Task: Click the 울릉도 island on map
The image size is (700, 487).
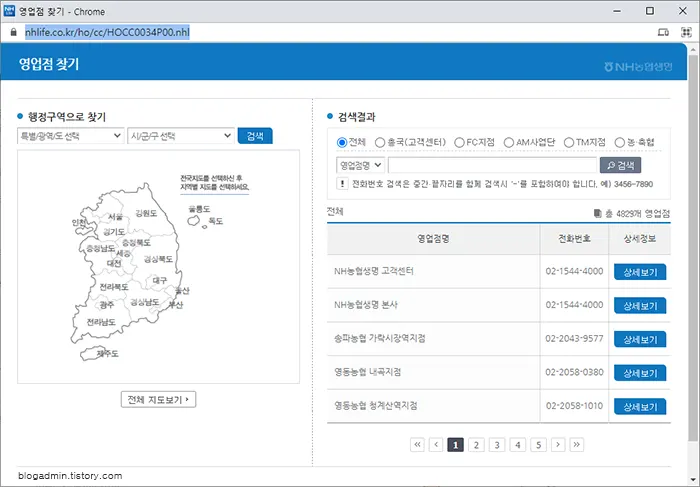Action: (x=193, y=220)
